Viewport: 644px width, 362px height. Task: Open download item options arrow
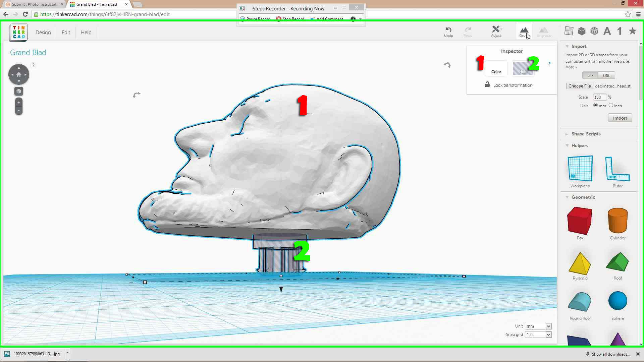pos(67,353)
